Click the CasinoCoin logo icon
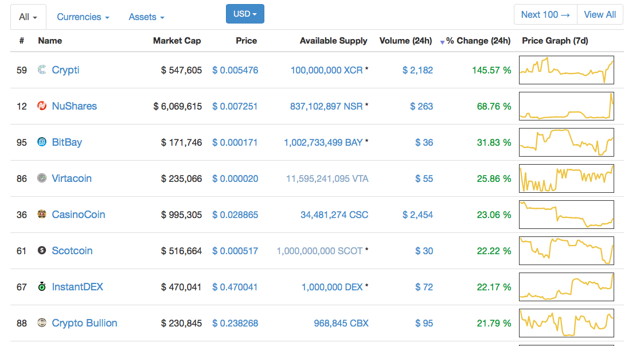 click(x=42, y=215)
